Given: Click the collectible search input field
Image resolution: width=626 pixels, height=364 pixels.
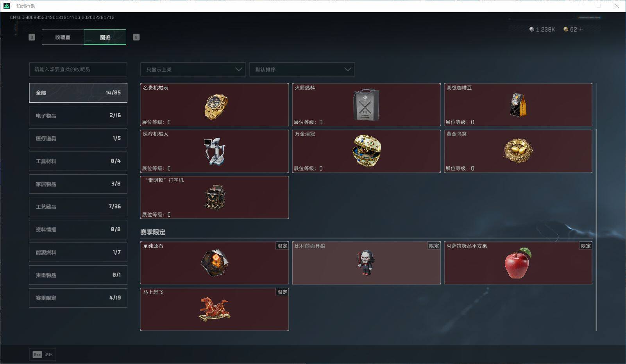Looking at the screenshot, I should click(x=78, y=69).
